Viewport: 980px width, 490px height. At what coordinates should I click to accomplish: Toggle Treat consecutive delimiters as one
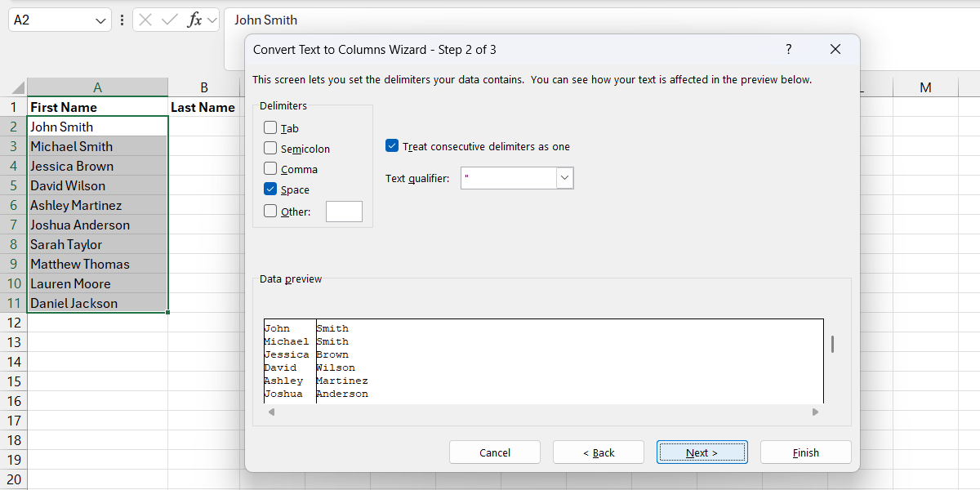coord(392,146)
